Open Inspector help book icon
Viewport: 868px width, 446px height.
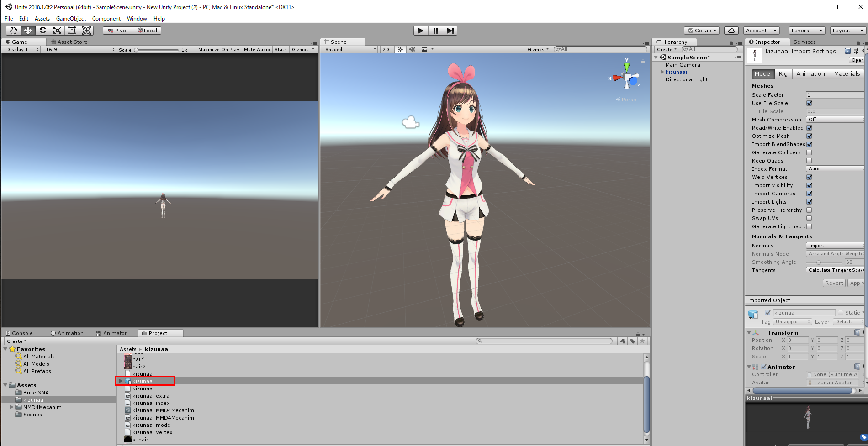(x=847, y=51)
